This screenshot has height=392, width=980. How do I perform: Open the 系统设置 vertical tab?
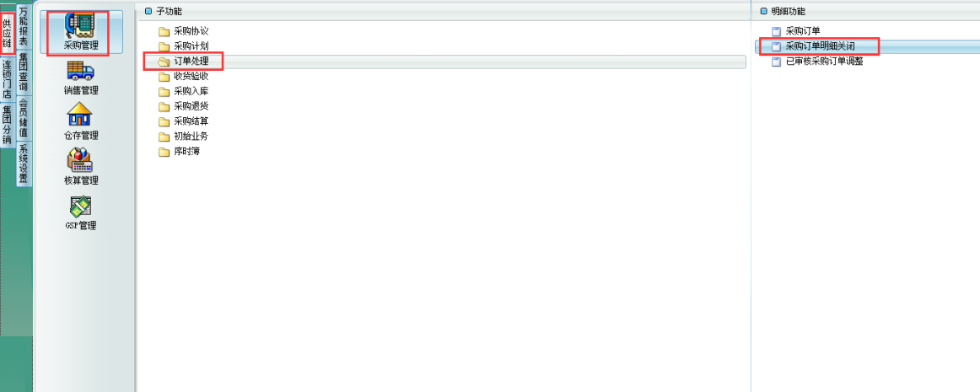pyautogui.click(x=23, y=164)
